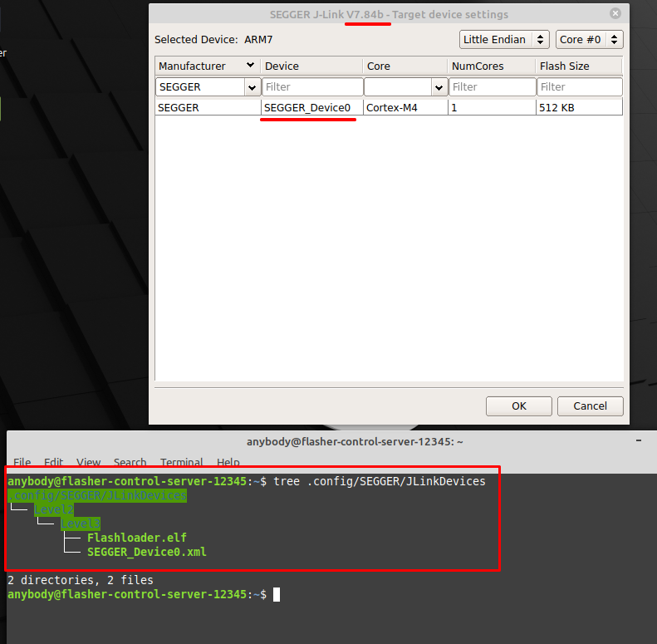Open the Core #0 selector
This screenshot has height=644, width=657.
click(589, 39)
